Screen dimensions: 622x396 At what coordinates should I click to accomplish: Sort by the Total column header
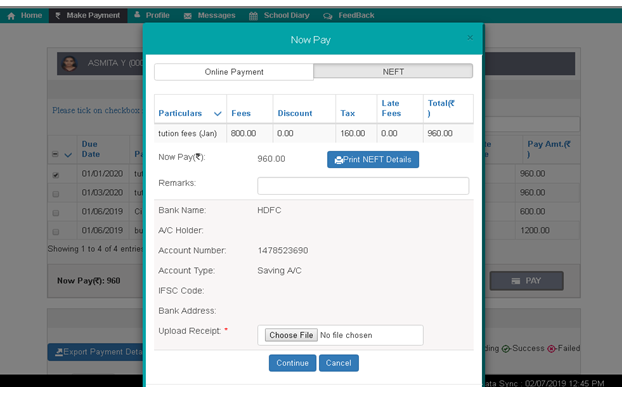tap(441, 108)
